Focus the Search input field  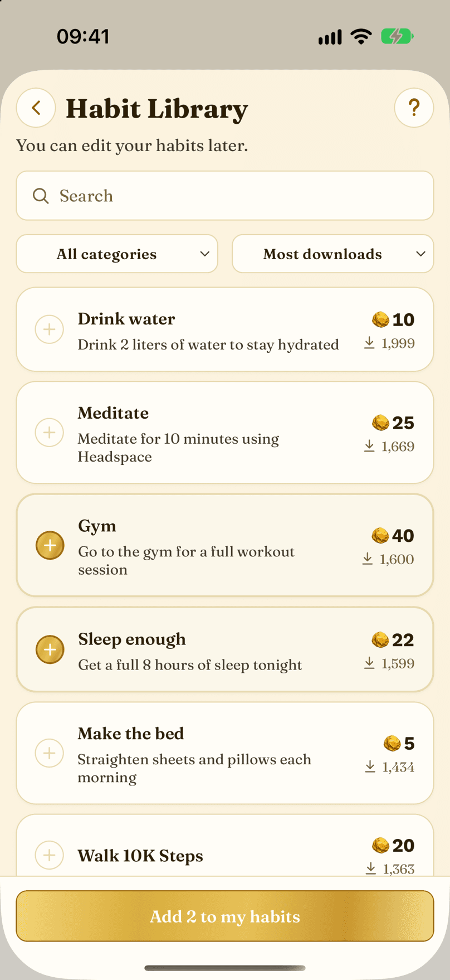tap(225, 196)
